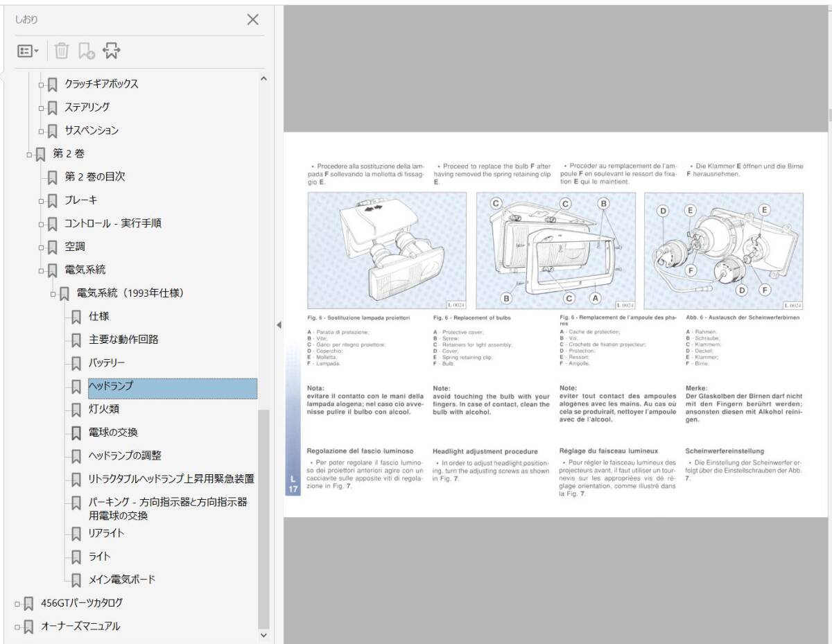This screenshot has width=832, height=644.
Task: Click bookmark icon beside 仕様
Action: tap(76, 317)
